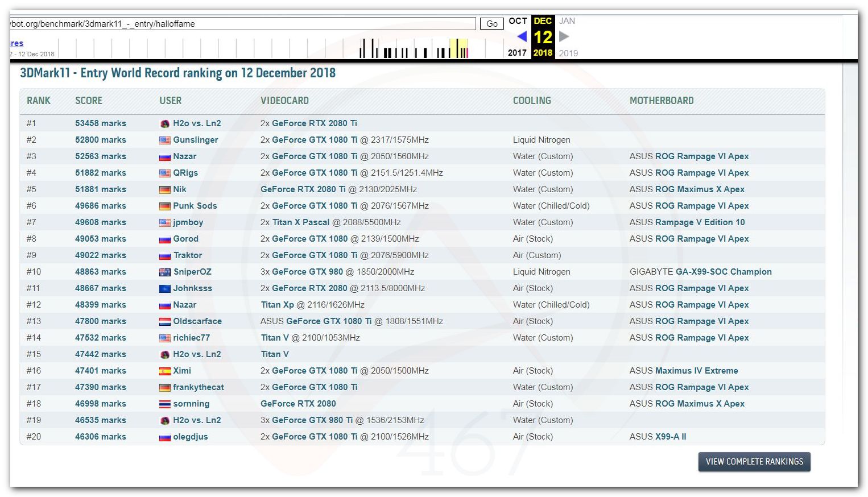The height and width of the screenshot is (497, 868).
Task: Open the 53458 marks score link
Action: [x=101, y=123]
